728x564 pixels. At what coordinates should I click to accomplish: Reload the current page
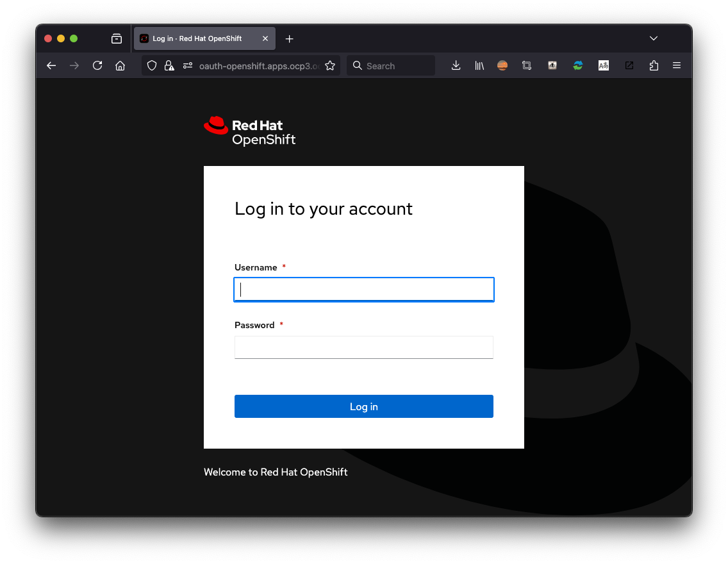pos(97,65)
